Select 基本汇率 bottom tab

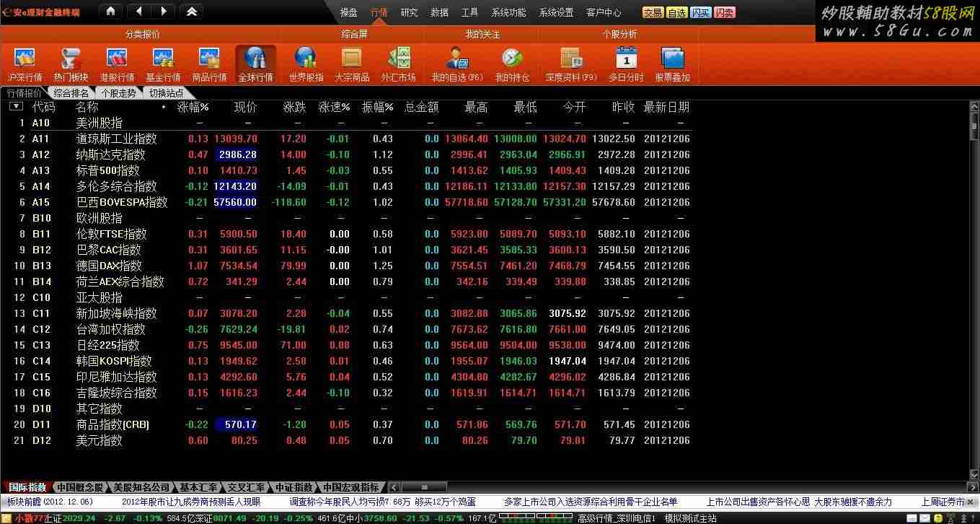pyautogui.click(x=198, y=487)
